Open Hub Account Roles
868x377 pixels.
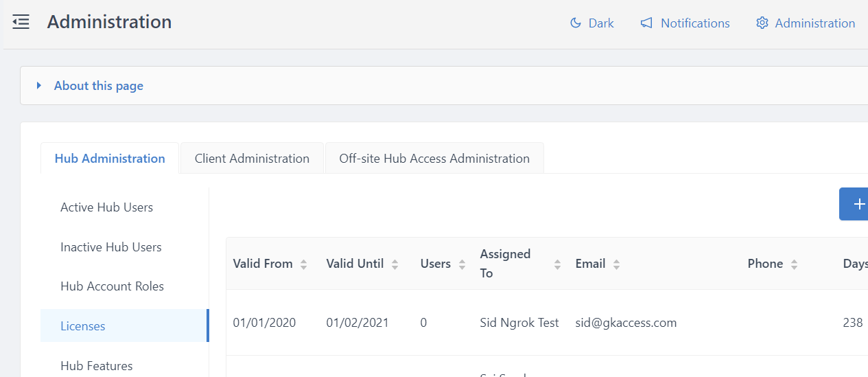[x=112, y=286]
